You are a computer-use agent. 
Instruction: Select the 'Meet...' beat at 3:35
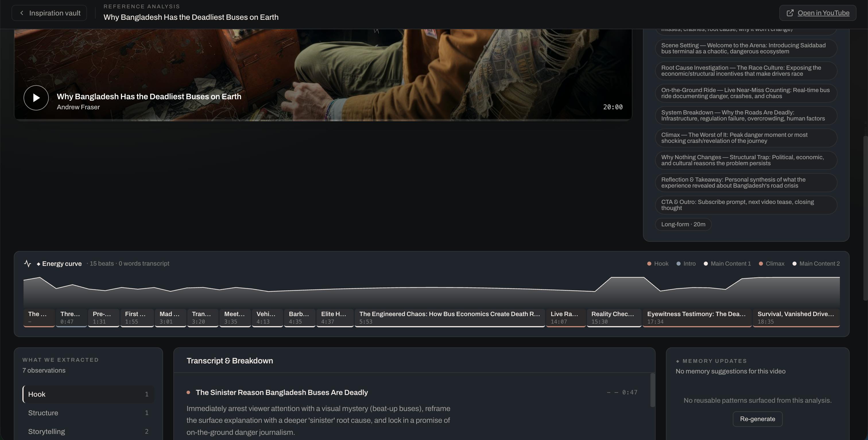[235, 318]
